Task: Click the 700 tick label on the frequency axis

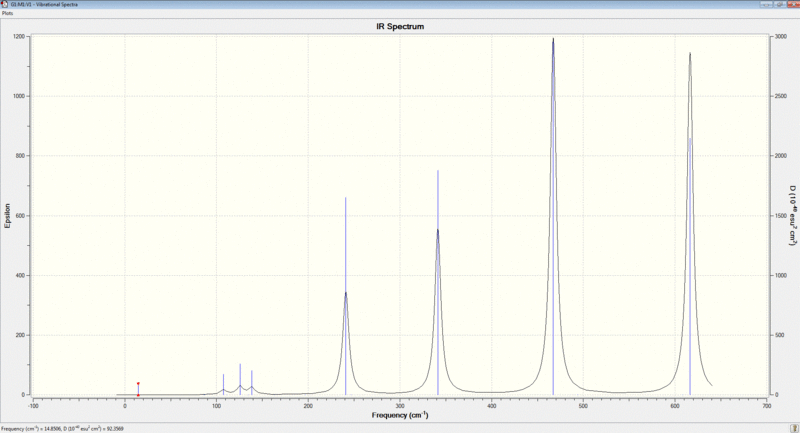Action: pyautogui.click(x=767, y=406)
